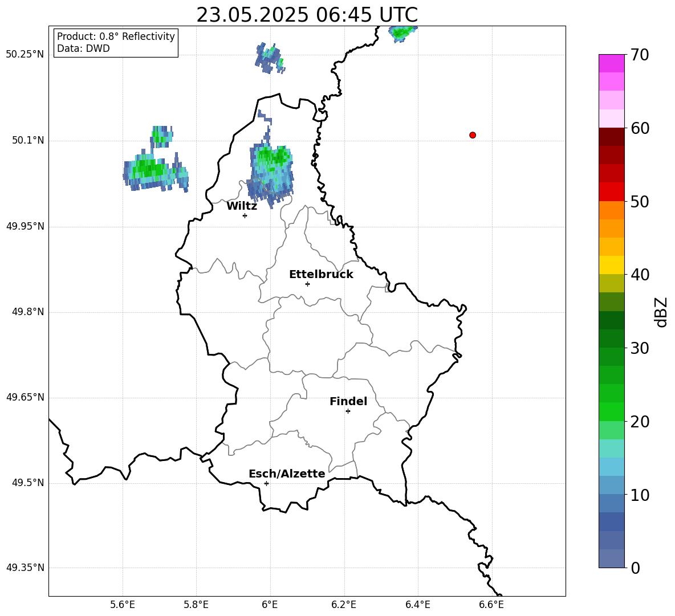This screenshot has height=616, width=675.
Task: Click colorbar tick label 70
Action: point(640,55)
